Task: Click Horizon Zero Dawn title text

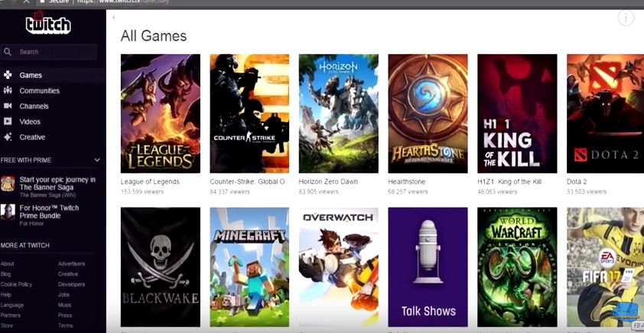Action: (x=328, y=182)
